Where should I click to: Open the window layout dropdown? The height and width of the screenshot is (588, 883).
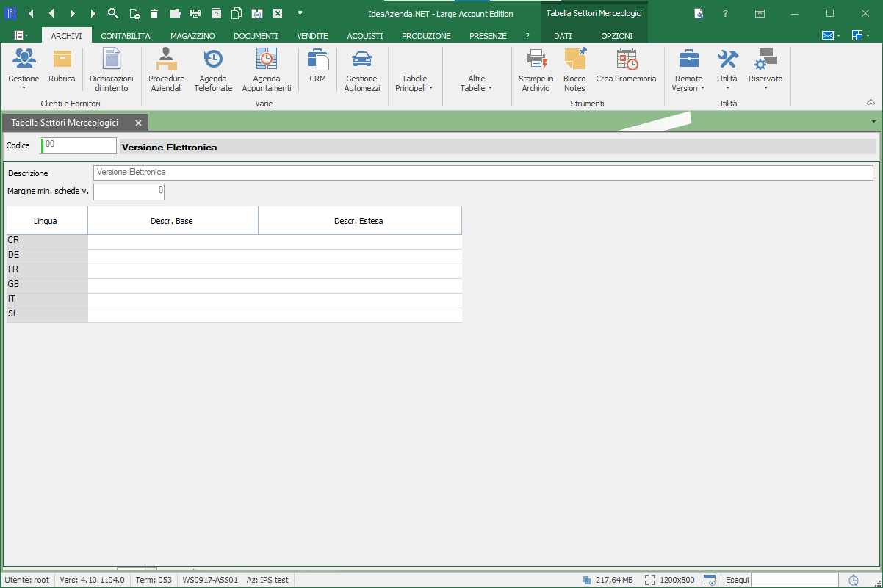[860, 35]
